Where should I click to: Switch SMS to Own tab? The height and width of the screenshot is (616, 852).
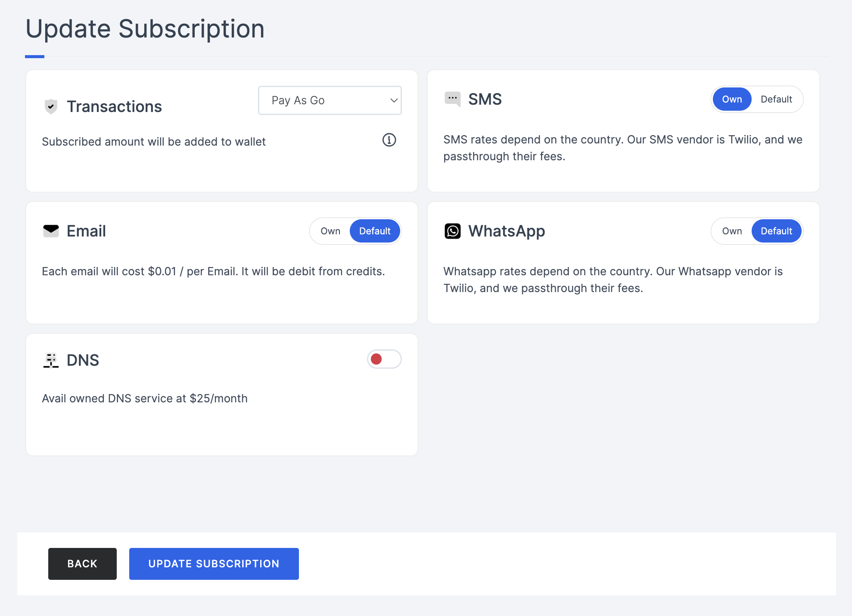coord(731,99)
